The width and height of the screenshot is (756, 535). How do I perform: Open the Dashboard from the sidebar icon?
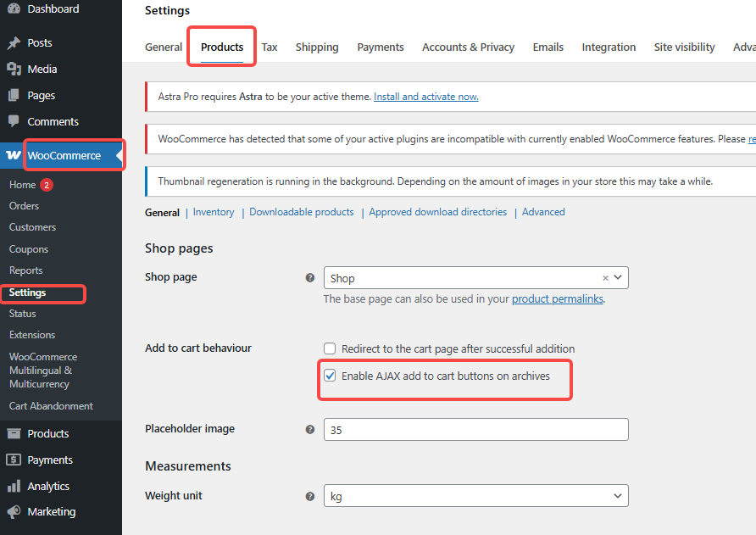pyautogui.click(x=12, y=8)
